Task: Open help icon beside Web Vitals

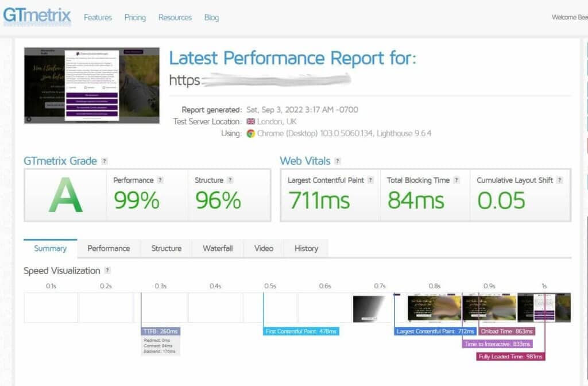Action: (338, 161)
